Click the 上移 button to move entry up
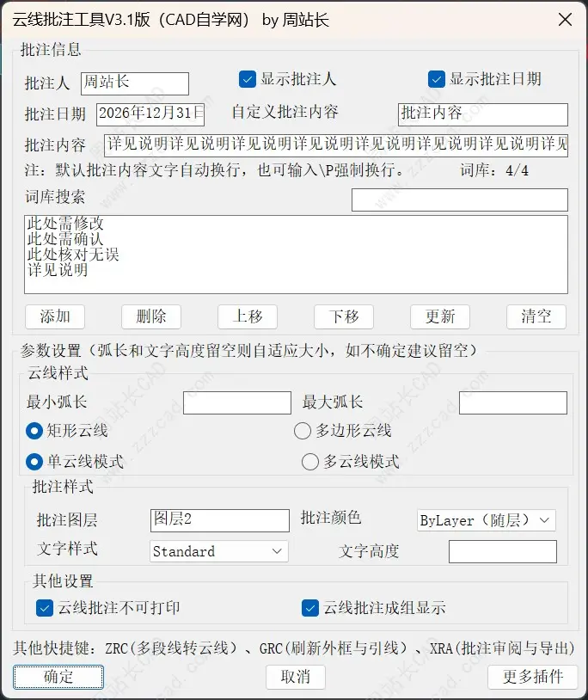The height and width of the screenshot is (700, 588). pyautogui.click(x=247, y=316)
